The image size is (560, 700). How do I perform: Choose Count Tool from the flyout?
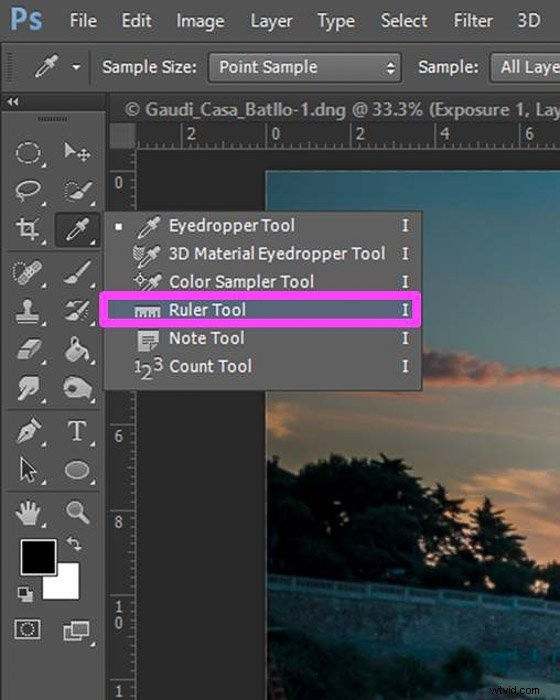[x=263, y=366]
